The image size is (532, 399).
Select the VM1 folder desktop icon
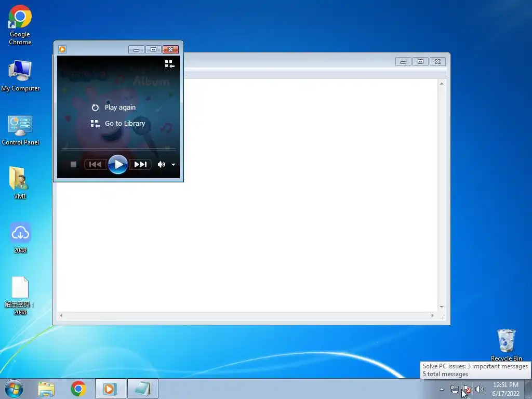point(20,182)
